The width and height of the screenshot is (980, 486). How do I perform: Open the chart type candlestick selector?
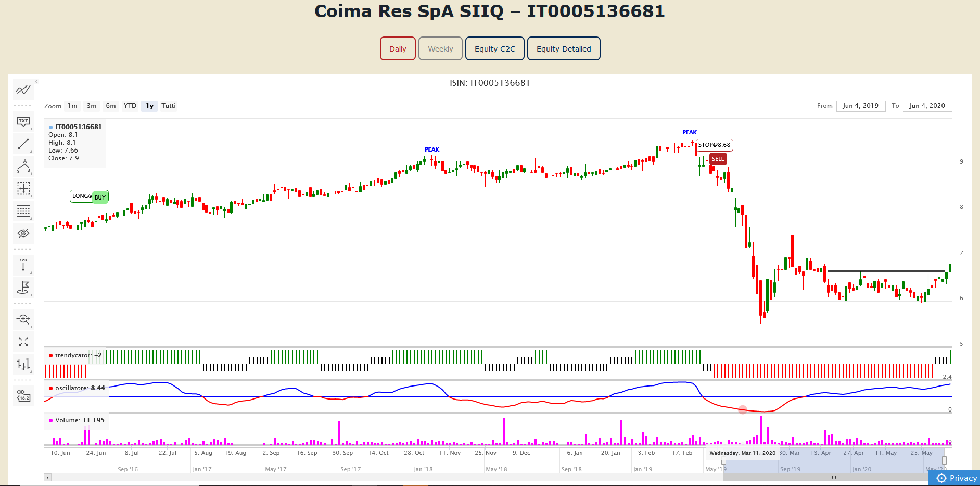(x=23, y=364)
